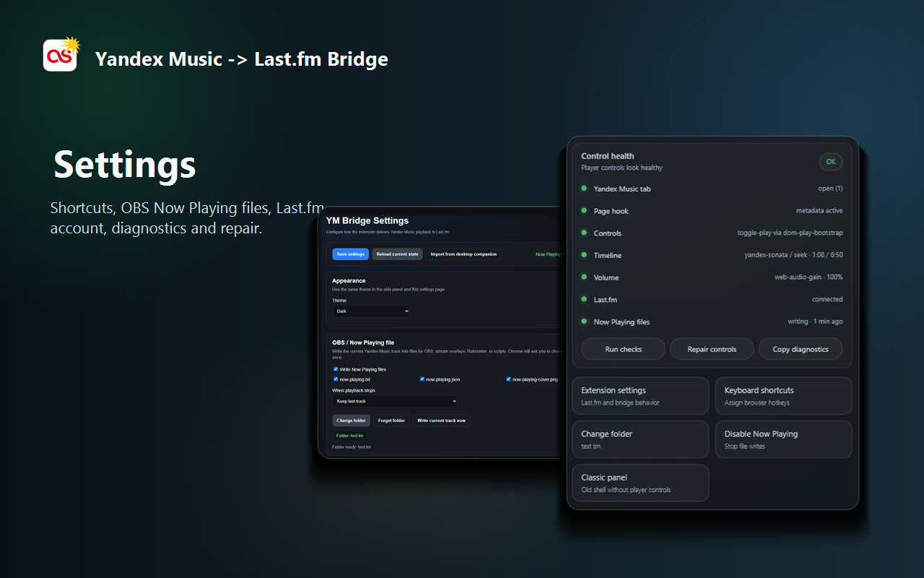
Task: Switch to the Classic panel card
Action: coord(640,483)
